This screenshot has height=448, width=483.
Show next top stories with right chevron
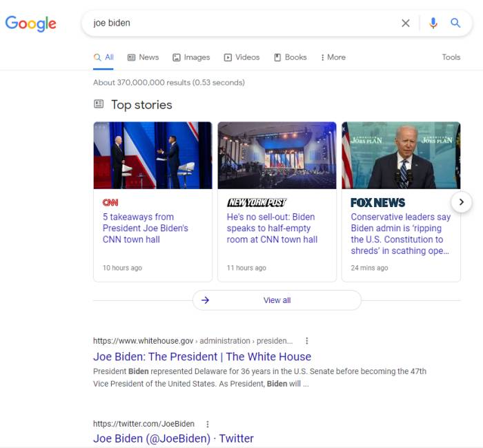pos(461,202)
